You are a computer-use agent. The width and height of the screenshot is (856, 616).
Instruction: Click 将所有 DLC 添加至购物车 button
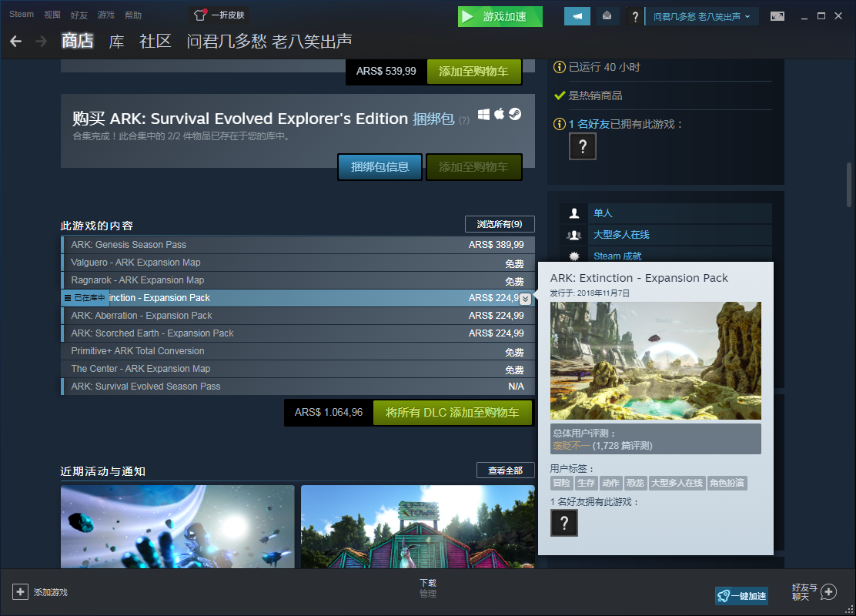pyautogui.click(x=453, y=413)
